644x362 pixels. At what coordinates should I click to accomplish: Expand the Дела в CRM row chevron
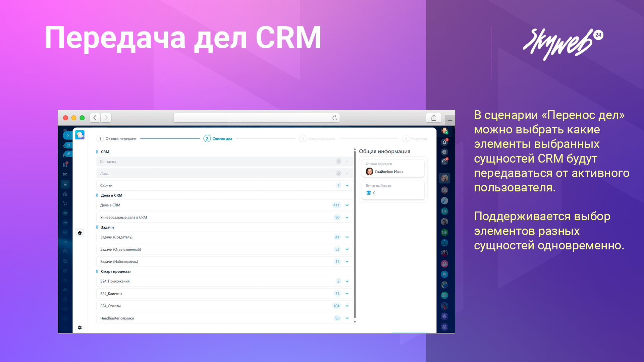click(347, 205)
